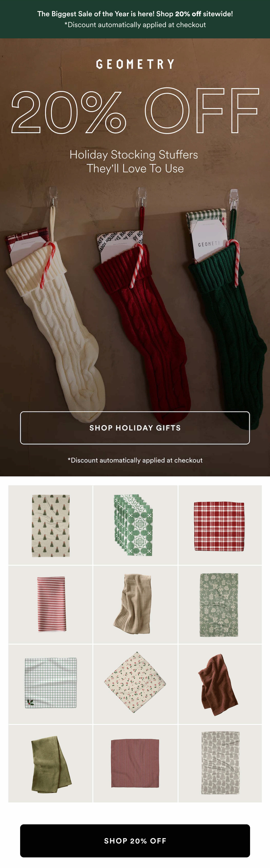Open the green mushroom print towel

[x=220, y=604]
